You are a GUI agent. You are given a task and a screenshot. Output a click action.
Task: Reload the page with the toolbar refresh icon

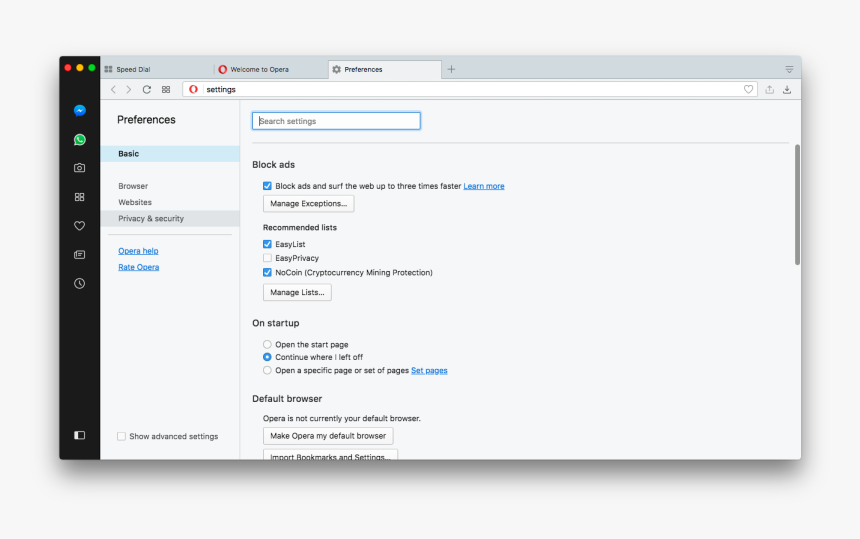click(x=147, y=90)
